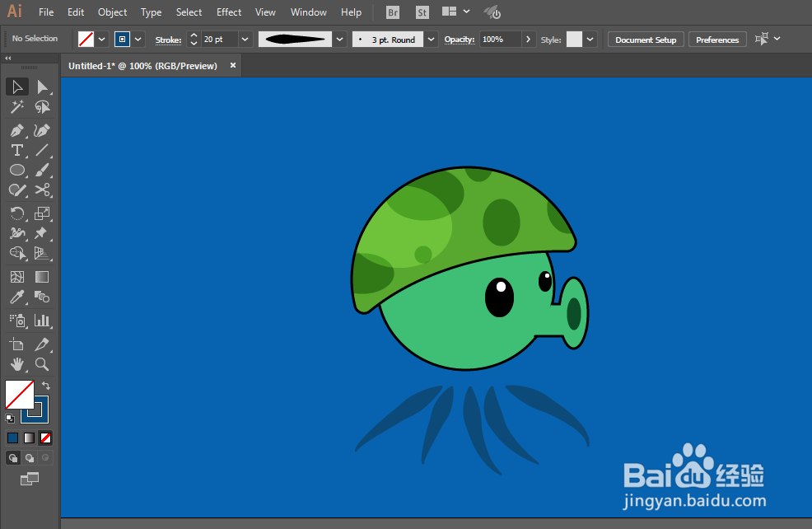812x529 pixels.
Task: Select the Pen tool
Action: point(17,130)
